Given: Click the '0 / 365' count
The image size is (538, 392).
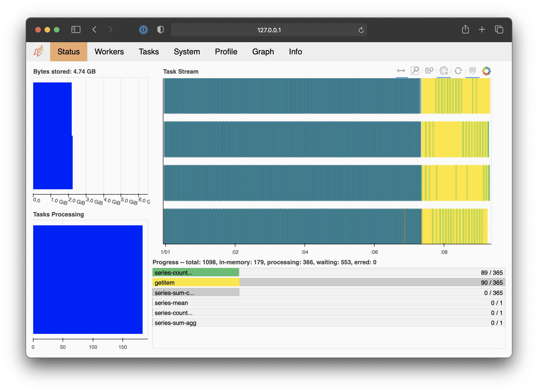Looking at the screenshot, I should point(493,293).
